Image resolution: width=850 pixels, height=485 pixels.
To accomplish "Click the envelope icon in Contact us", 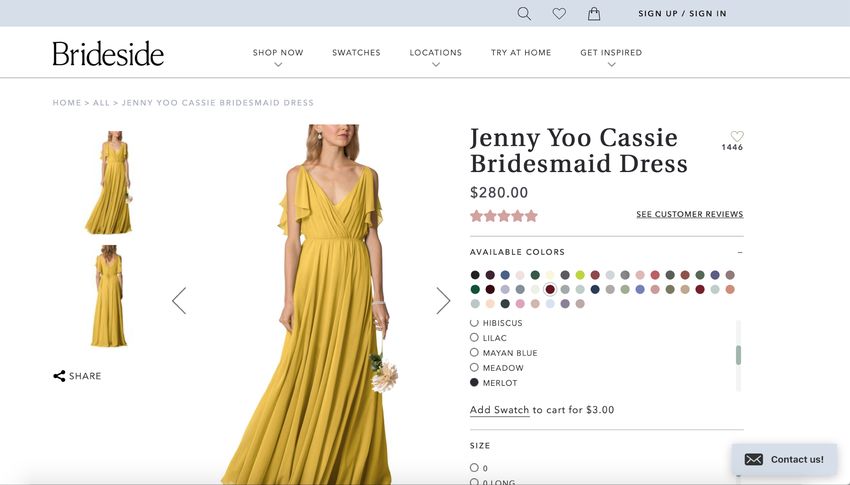I will point(754,460).
